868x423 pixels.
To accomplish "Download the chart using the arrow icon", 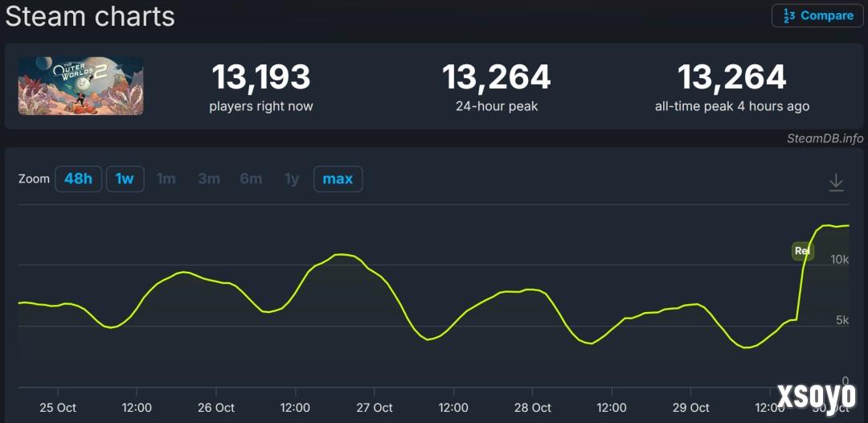I will (836, 183).
